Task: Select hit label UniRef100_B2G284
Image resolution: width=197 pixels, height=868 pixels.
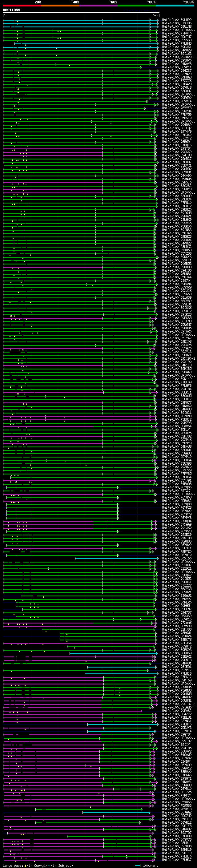Action: click(176, 111)
